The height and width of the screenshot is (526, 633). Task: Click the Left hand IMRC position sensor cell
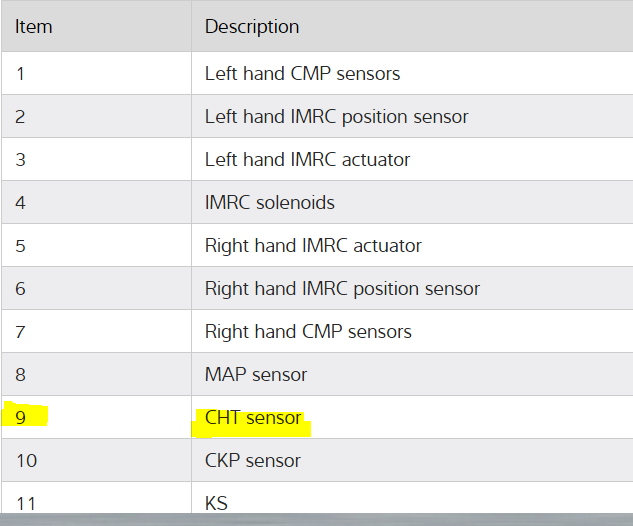pos(336,117)
